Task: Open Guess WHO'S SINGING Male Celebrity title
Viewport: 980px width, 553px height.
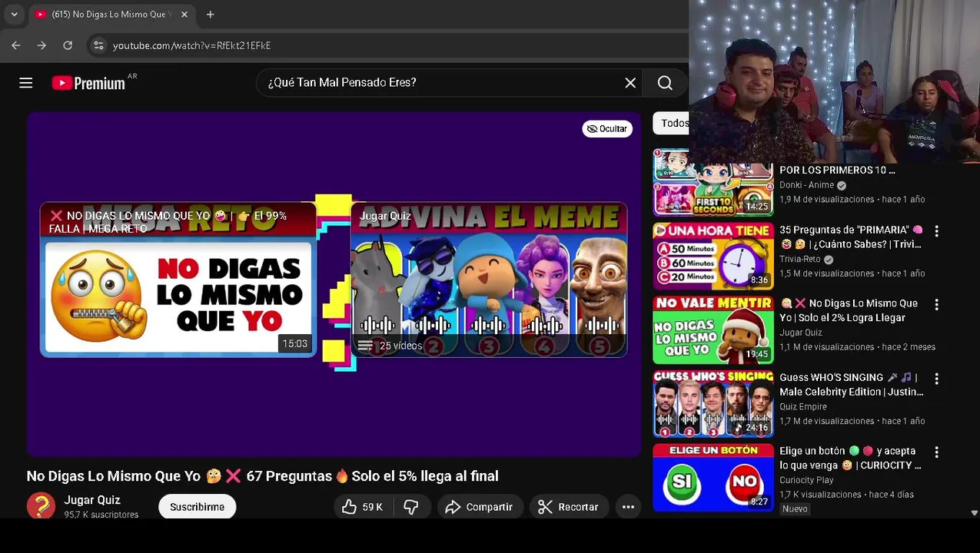Action: pyautogui.click(x=852, y=385)
